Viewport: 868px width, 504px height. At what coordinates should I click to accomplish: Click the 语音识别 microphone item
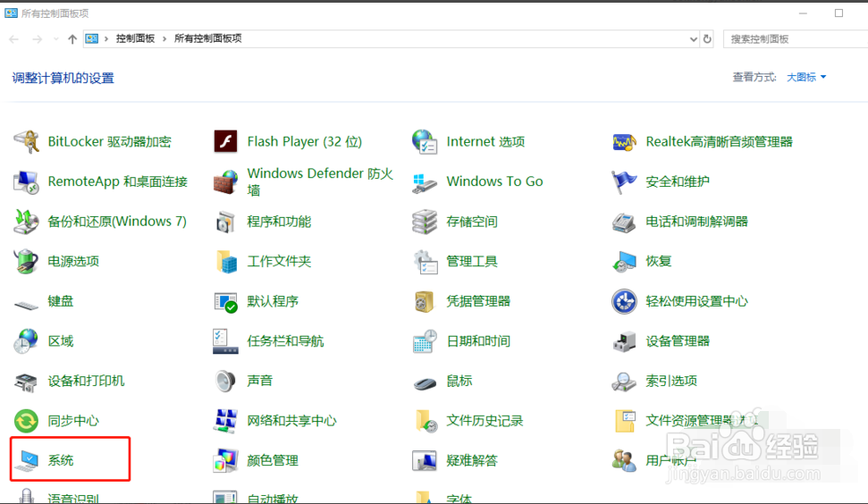[x=55, y=497]
